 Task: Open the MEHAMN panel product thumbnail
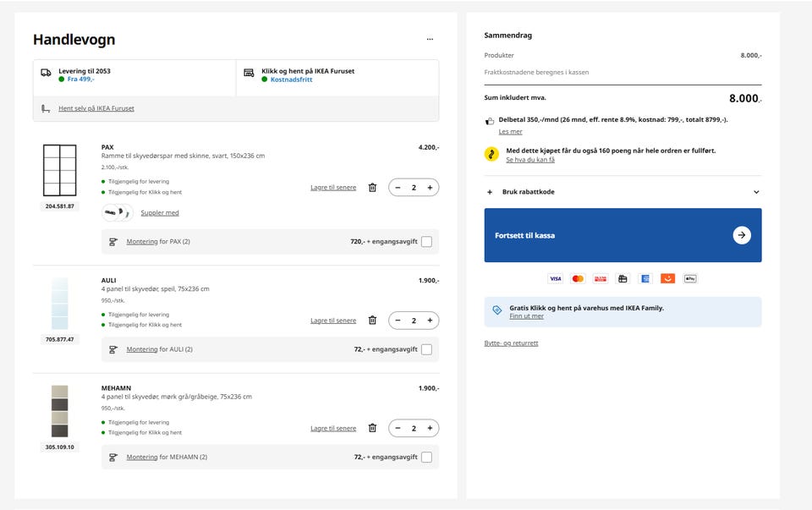(x=59, y=411)
